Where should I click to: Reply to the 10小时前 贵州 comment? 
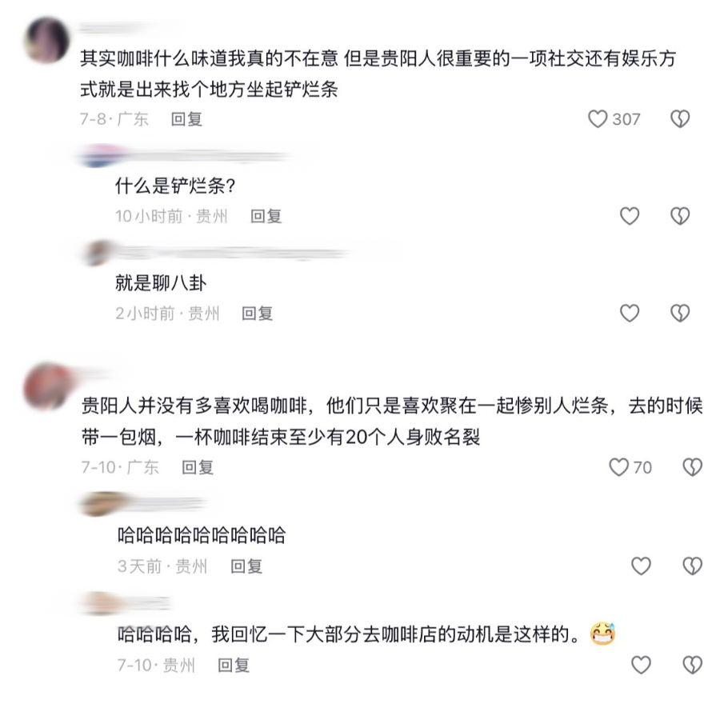pyautogui.click(x=266, y=216)
